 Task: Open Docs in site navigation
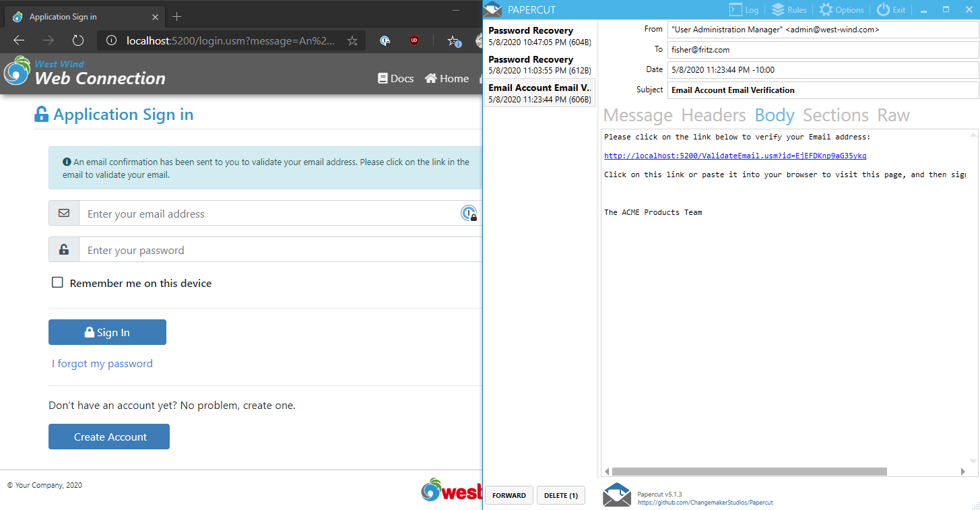coord(396,78)
